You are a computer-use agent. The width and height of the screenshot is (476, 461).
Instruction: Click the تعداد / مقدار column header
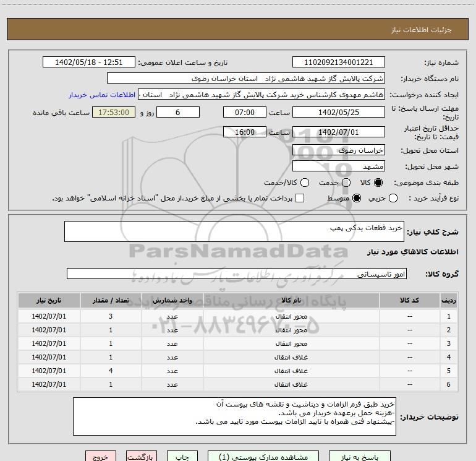[x=111, y=300]
